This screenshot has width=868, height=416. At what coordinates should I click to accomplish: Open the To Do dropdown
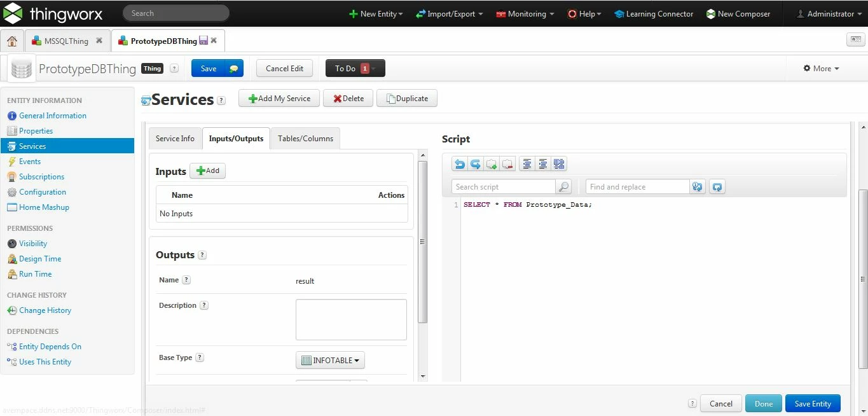point(355,69)
